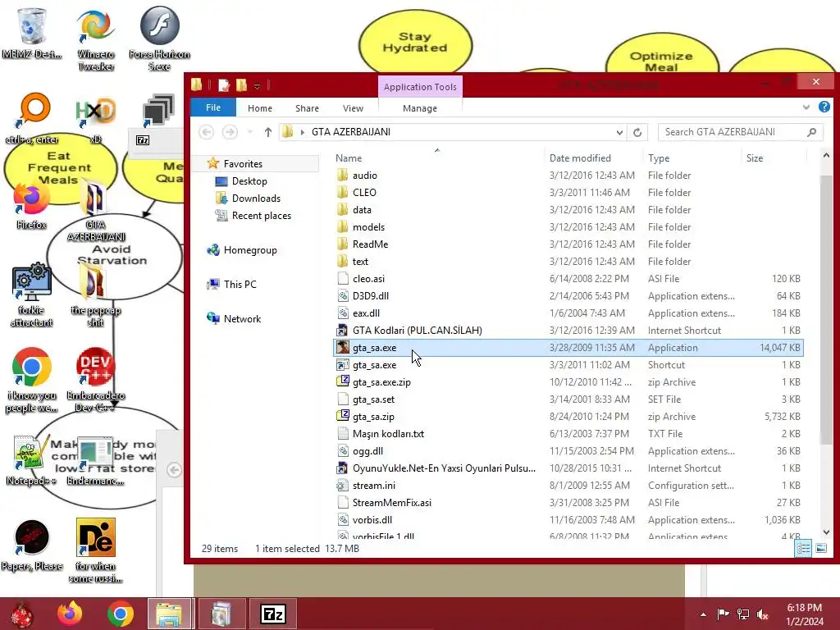Select Network in the navigation pane
Screen dimensions: 840x630
pos(242,319)
